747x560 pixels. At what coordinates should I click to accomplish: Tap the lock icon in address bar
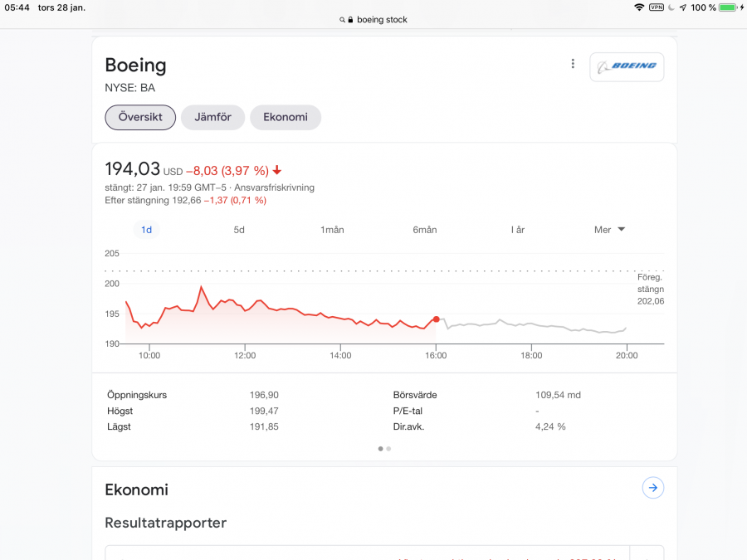(x=350, y=20)
